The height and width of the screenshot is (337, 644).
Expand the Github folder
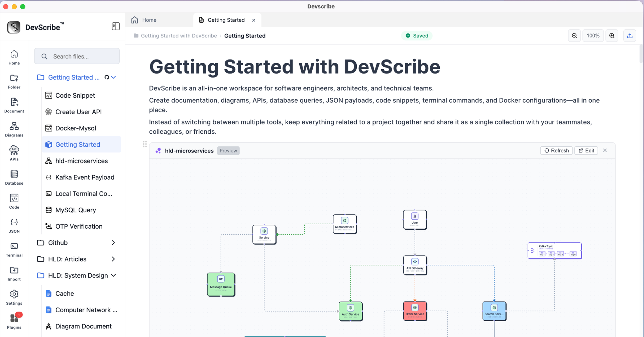[x=113, y=243]
